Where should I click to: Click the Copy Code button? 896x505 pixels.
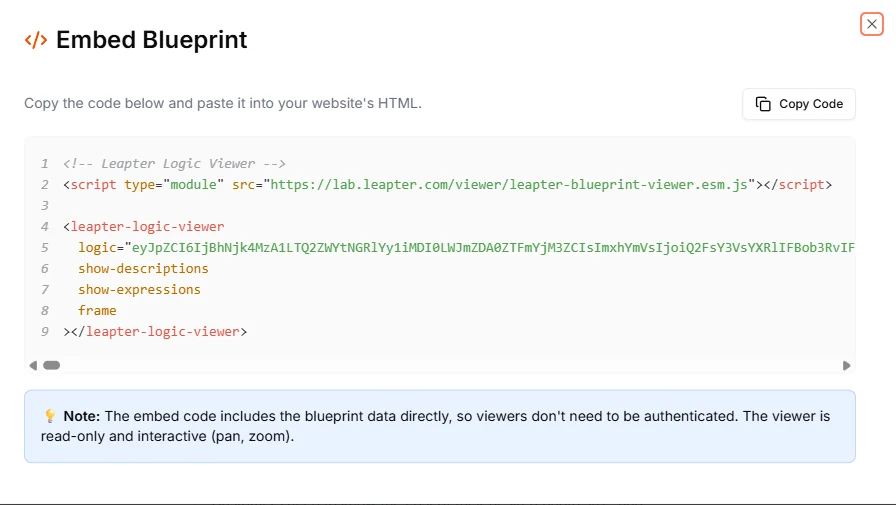click(x=798, y=104)
